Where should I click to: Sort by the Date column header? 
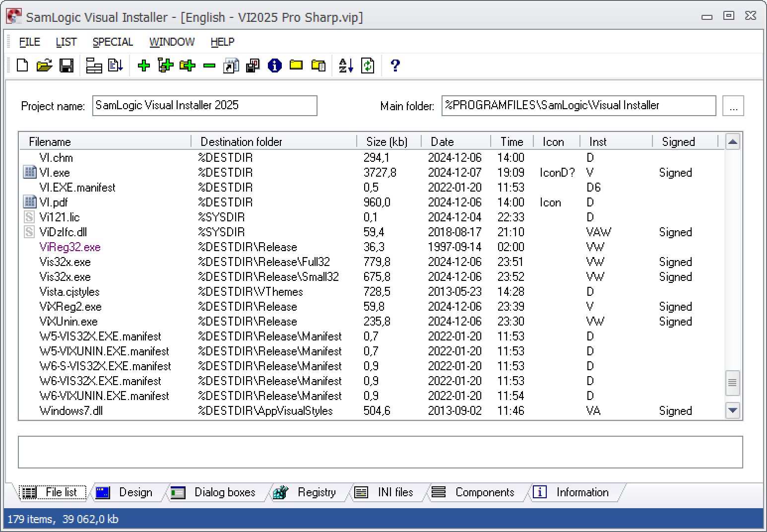tap(456, 142)
